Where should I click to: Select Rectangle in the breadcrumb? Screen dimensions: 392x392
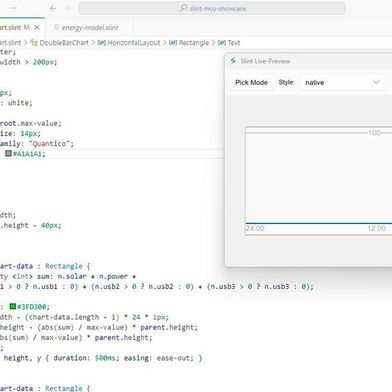(x=193, y=43)
